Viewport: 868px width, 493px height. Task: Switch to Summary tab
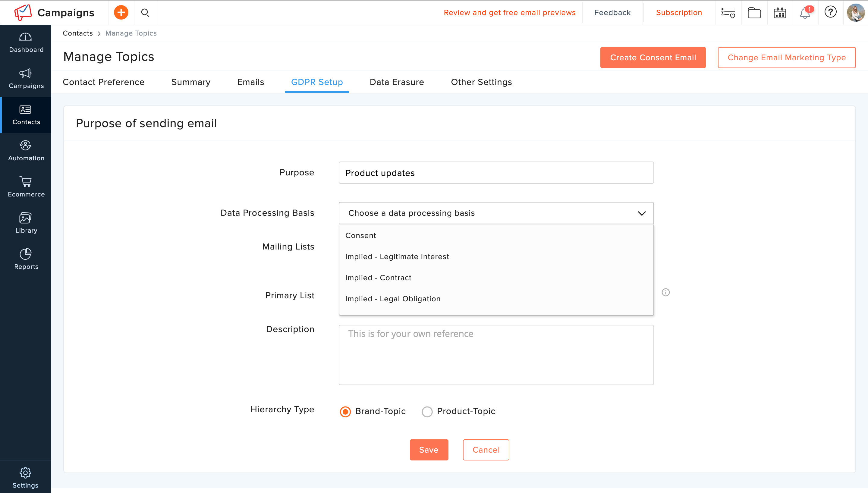point(191,82)
